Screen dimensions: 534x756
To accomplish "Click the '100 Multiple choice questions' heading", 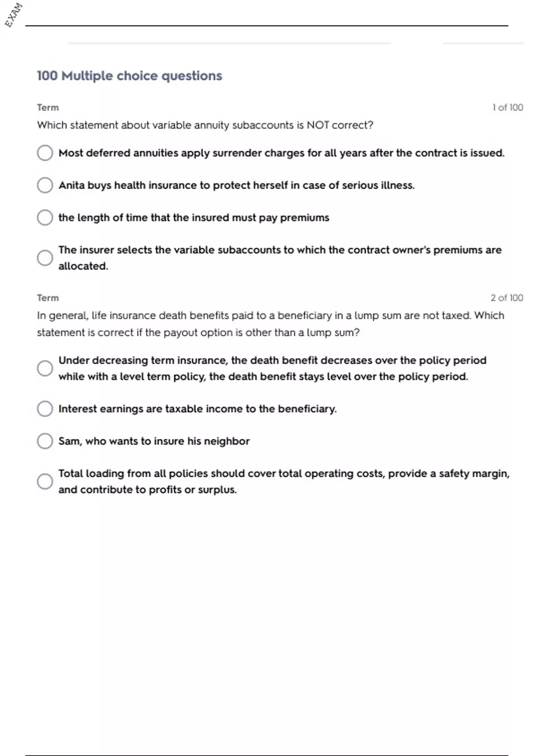I will click(129, 76).
